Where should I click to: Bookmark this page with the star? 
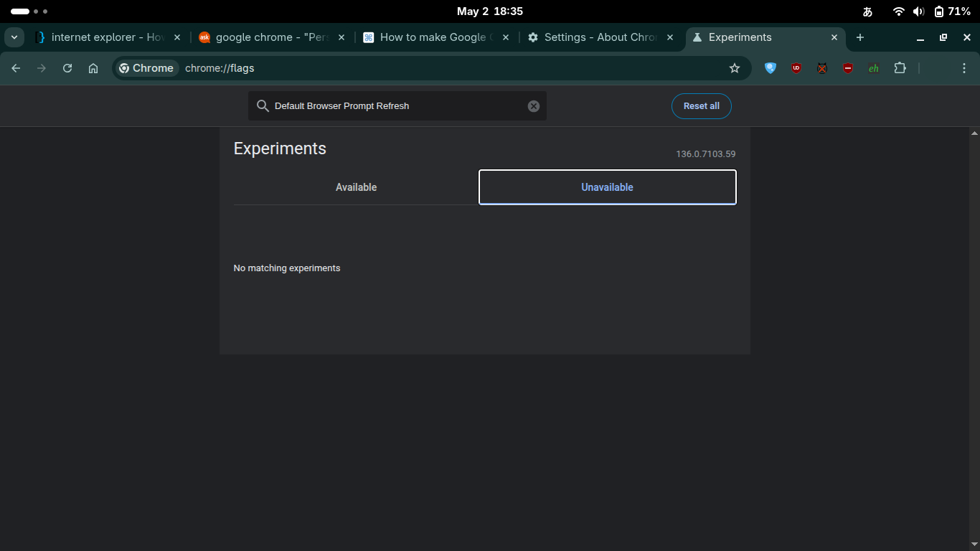(x=735, y=68)
